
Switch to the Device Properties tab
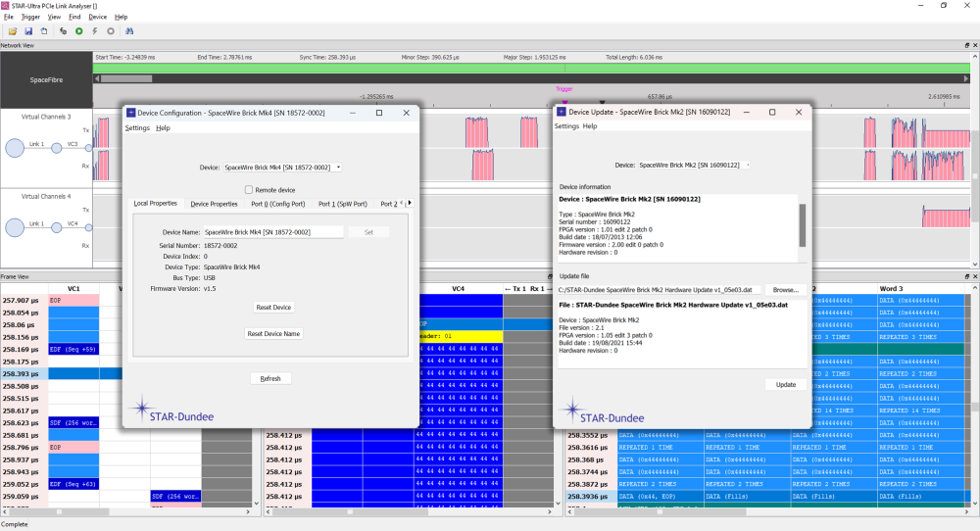214,204
